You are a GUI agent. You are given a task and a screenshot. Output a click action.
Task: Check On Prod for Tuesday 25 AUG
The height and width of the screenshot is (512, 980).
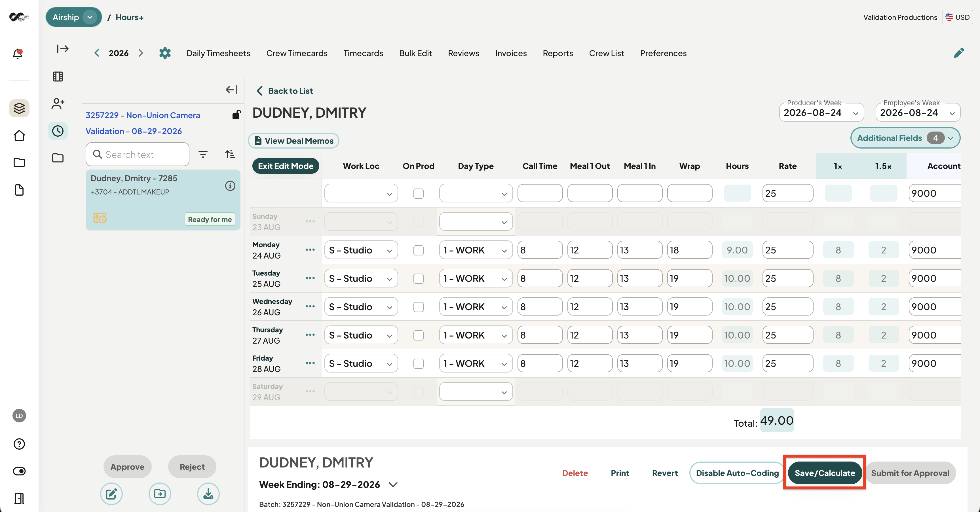[x=419, y=278]
